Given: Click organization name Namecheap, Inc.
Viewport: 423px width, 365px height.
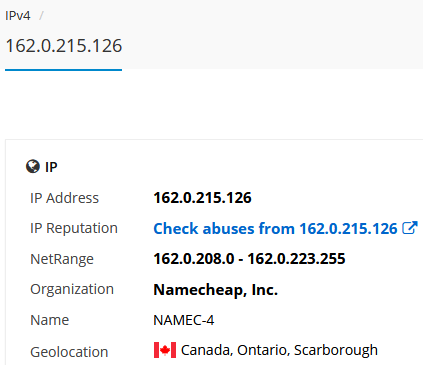Looking at the screenshot, I should (215, 290).
